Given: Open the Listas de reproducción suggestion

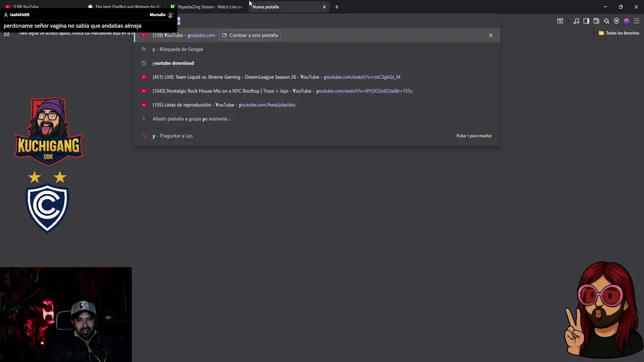Looking at the screenshot, I should [317, 105].
